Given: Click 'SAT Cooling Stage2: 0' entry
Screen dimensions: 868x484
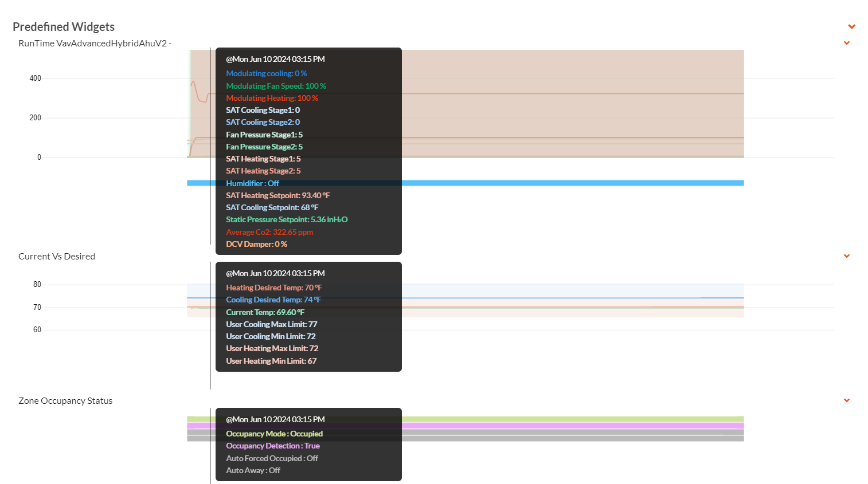Looking at the screenshot, I should (263, 122).
